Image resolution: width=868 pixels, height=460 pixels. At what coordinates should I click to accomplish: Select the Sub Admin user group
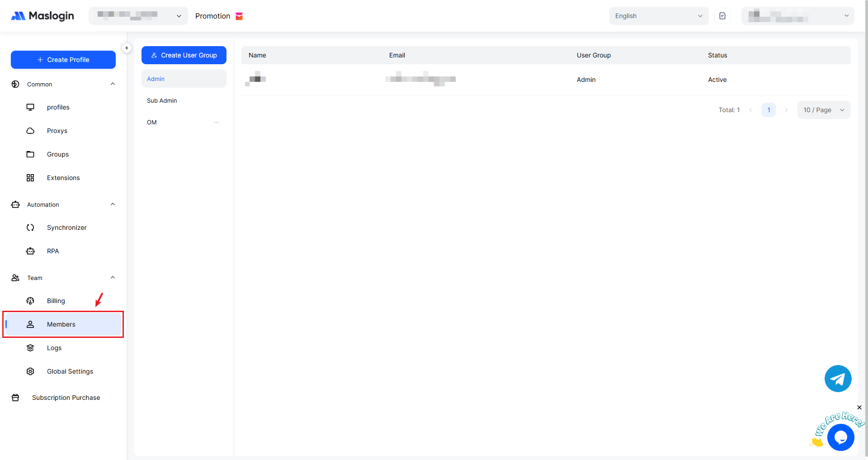click(x=162, y=100)
